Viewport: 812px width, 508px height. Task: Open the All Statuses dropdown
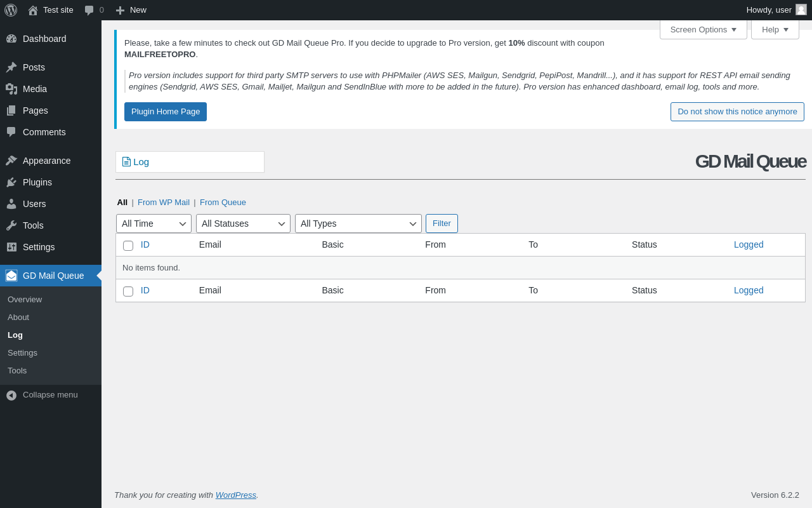point(243,224)
